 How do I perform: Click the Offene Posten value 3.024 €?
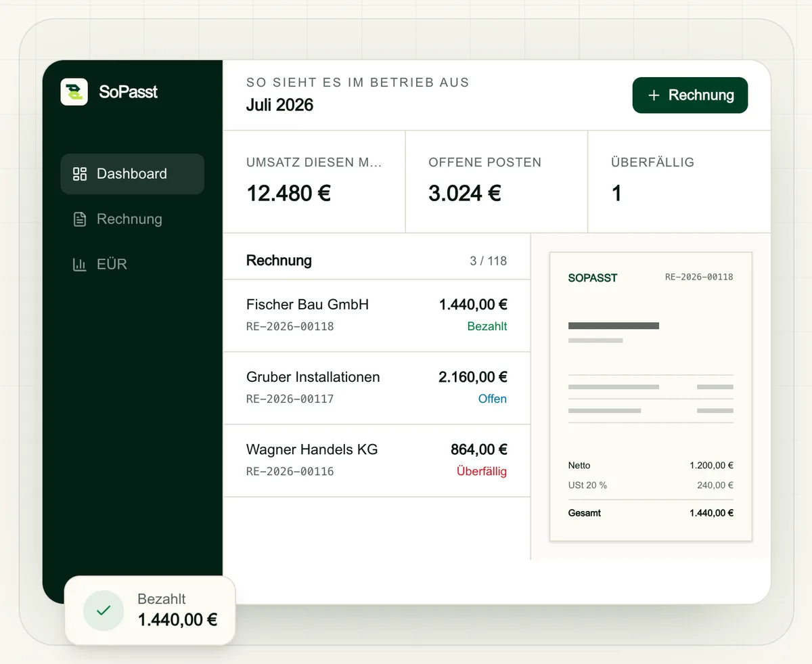click(465, 194)
